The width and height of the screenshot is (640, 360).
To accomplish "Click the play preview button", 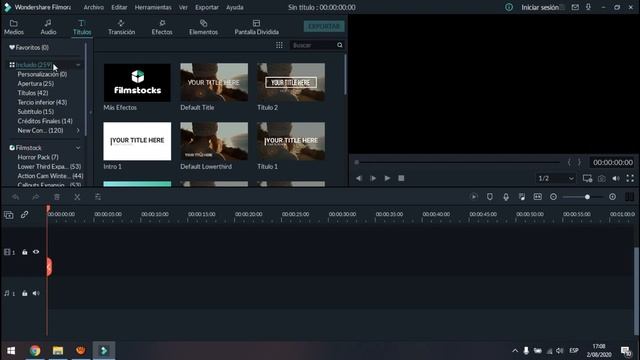I will [x=387, y=178].
